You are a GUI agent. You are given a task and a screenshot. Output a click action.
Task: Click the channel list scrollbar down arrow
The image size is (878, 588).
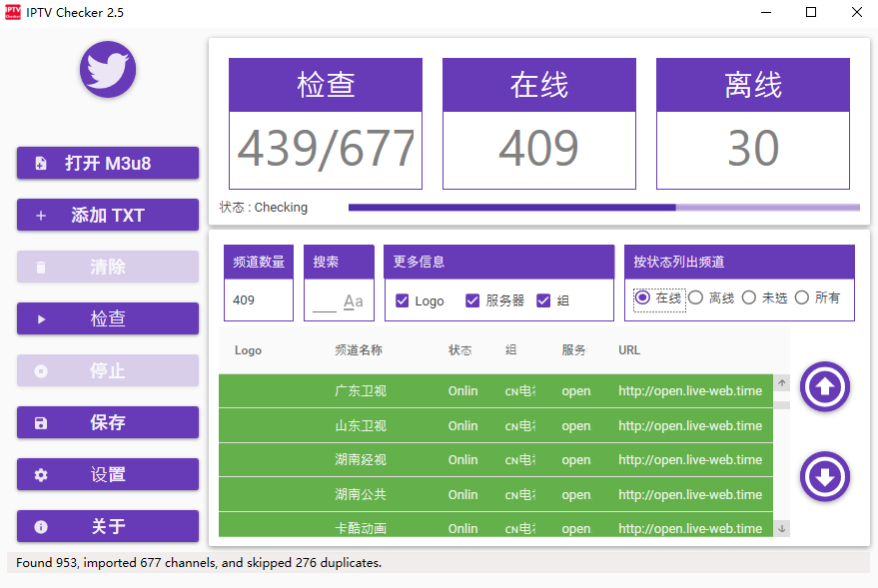coord(782,528)
